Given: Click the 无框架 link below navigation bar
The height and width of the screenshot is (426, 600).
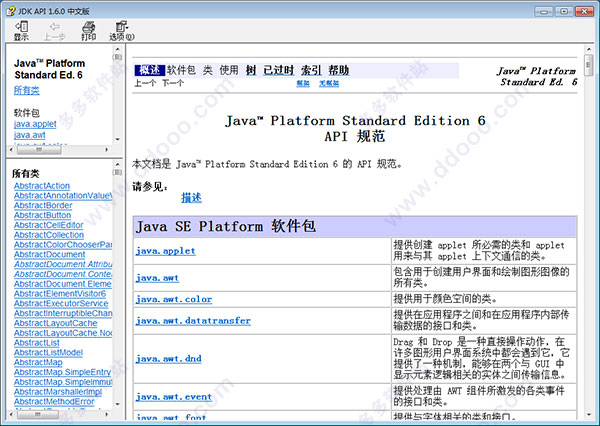Looking at the screenshot, I should 329,83.
